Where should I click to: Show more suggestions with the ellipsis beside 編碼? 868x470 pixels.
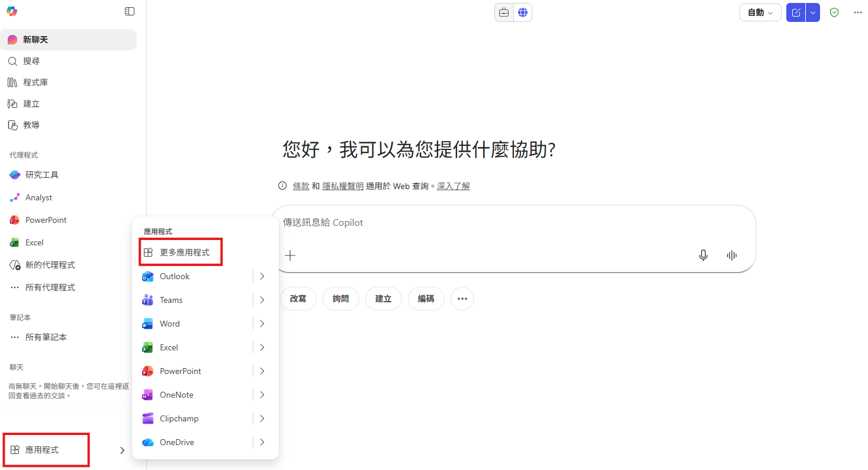pos(462,299)
